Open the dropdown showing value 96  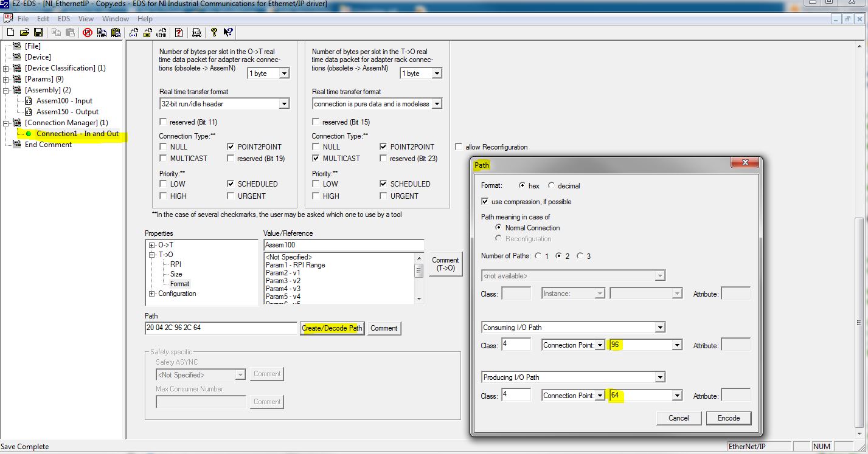click(676, 345)
